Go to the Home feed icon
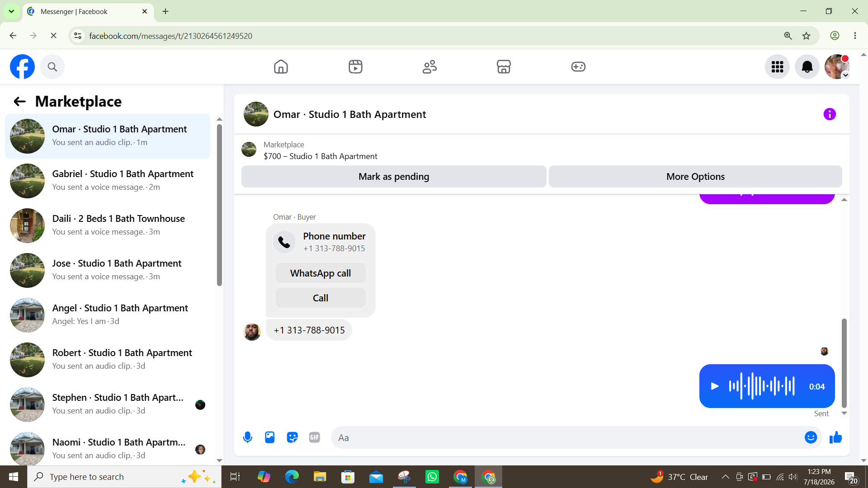The height and width of the screenshot is (488, 868). point(281,67)
